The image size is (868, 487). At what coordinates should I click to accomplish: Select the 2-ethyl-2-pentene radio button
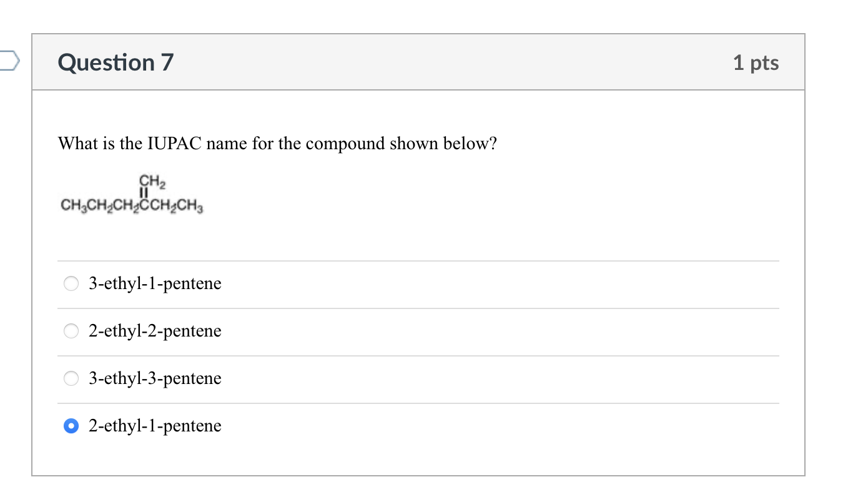pyautogui.click(x=72, y=332)
